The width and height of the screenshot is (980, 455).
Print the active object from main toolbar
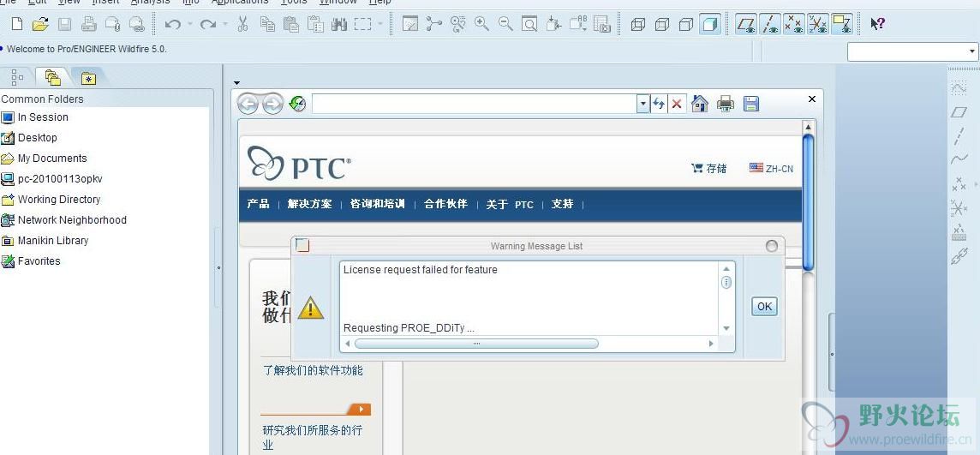click(89, 24)
